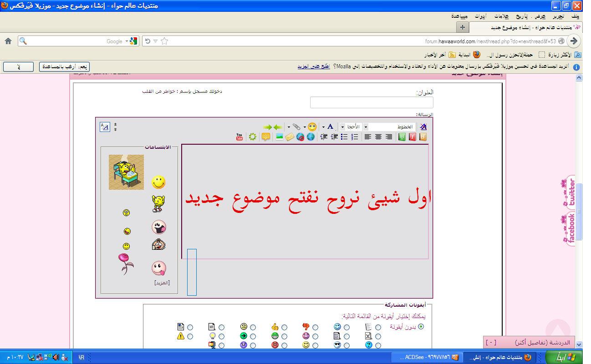The image size is (591, 364).
Task: Click the [المزيد] more smilies link
Action: pos(162,283)
